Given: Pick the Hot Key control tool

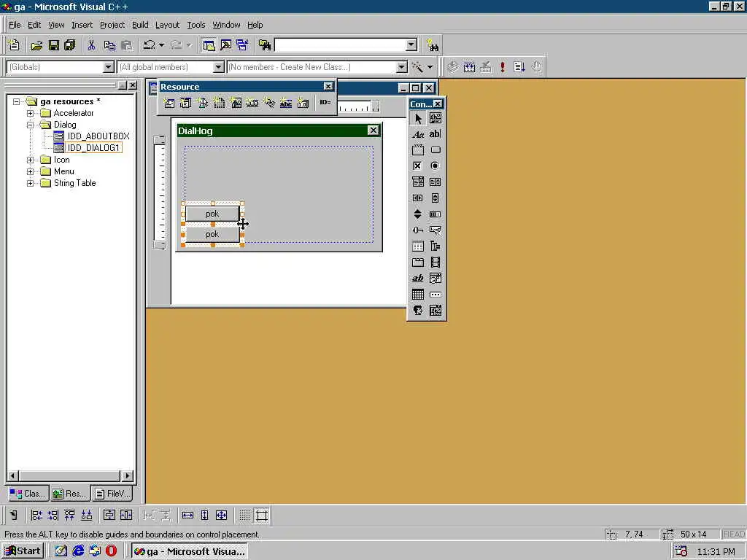Looking at the screenshot, I should [x=435, y=230].
